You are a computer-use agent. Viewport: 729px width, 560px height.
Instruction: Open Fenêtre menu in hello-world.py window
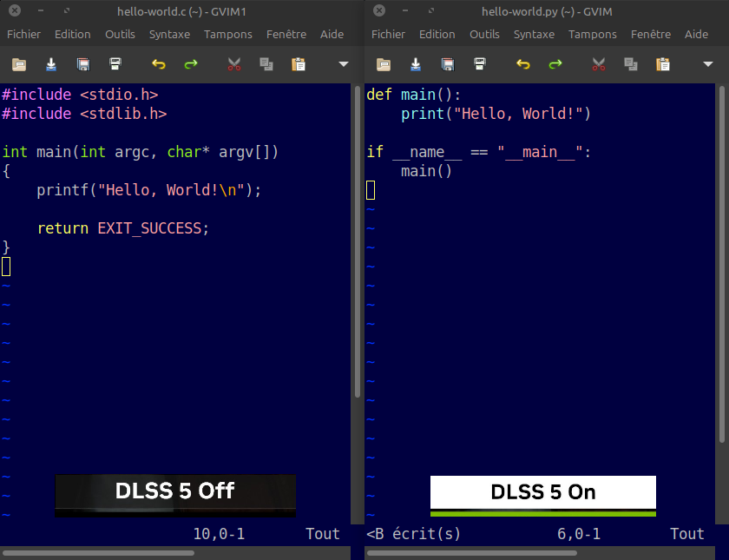[x=651, y=35]
